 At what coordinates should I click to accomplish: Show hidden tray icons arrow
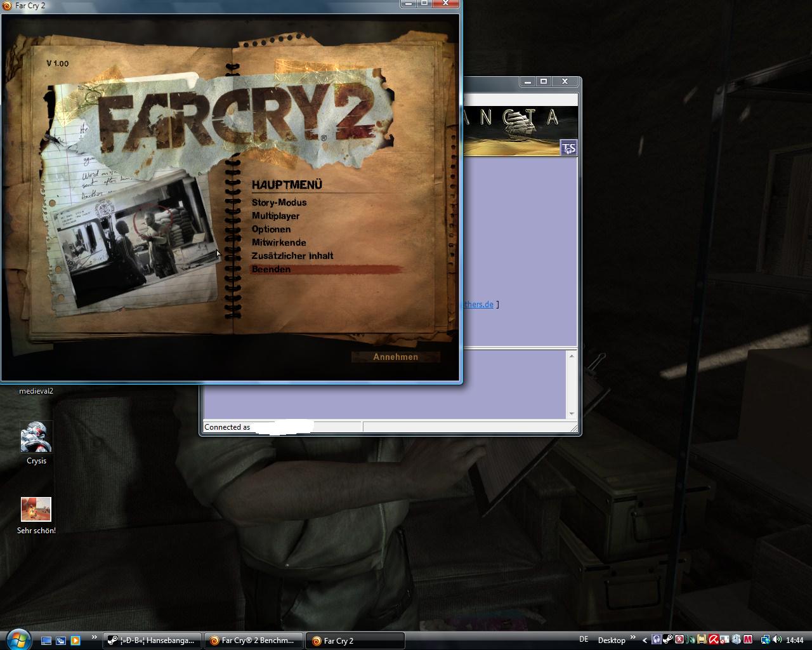tap(645, 640)
